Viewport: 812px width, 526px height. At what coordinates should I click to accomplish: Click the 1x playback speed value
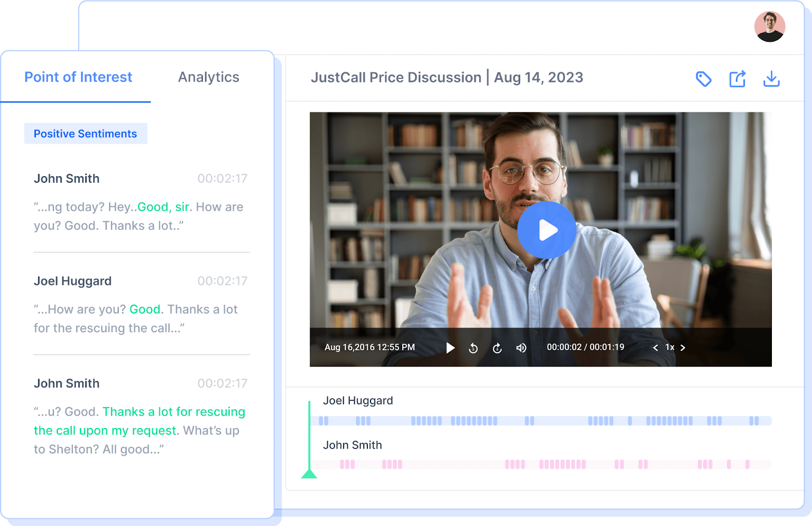(669, 347)
